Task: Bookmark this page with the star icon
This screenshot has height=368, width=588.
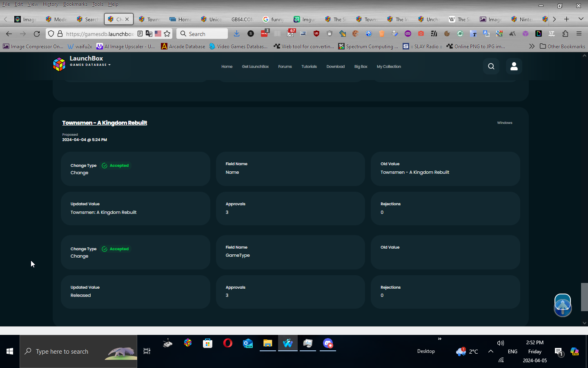Action: tap(167, 34)
